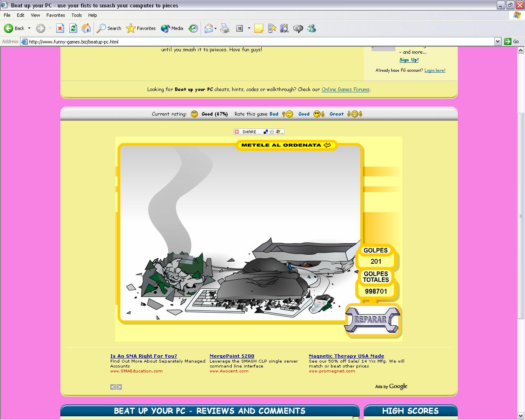Open the Forward history dropdown arrow
This screenshot has height=420, width=525.
tap(50, 28)
